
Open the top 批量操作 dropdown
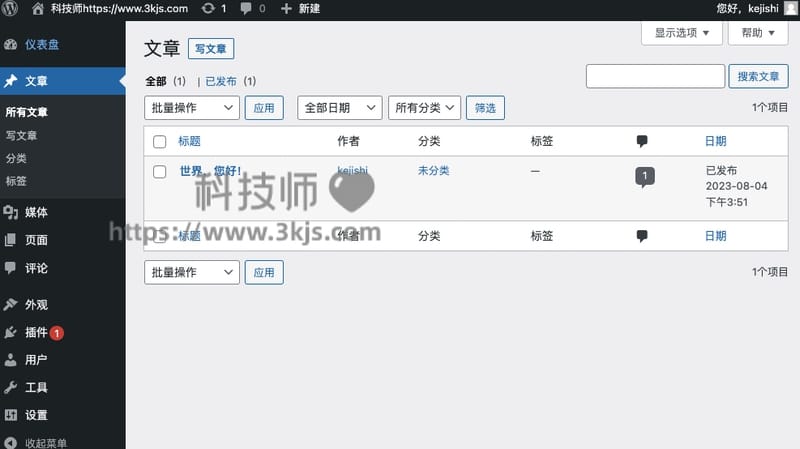192,108
